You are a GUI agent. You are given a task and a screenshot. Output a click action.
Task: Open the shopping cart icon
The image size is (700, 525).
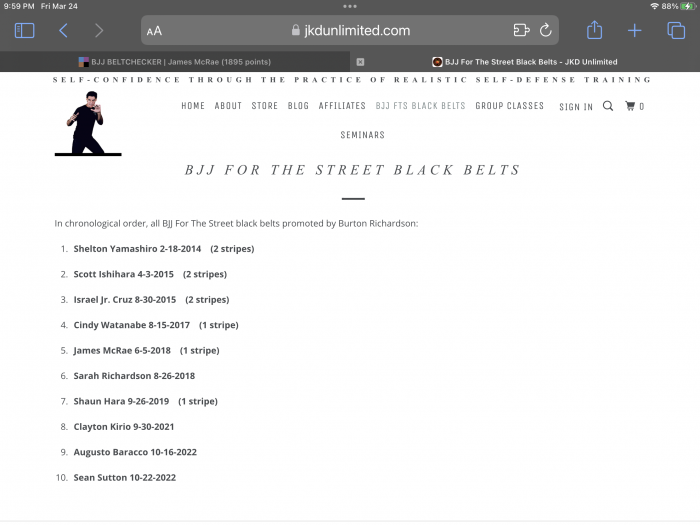coord(630,106)
